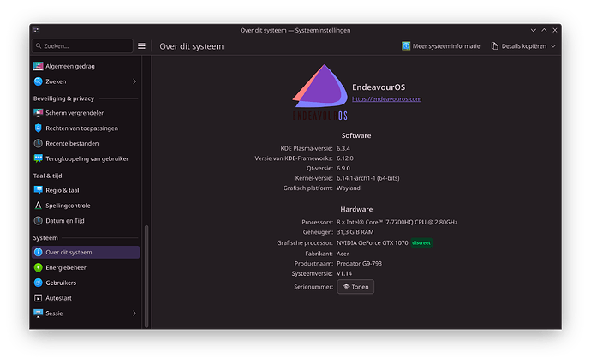
Task: Click the Meer systeeminformatie button
Action: 440,46
